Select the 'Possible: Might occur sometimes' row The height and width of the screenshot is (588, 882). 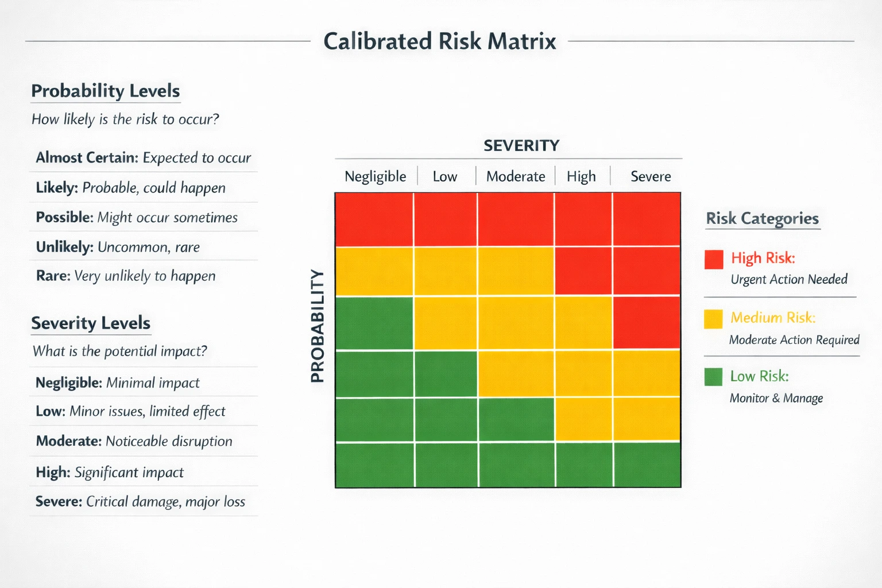click(137, 217)
